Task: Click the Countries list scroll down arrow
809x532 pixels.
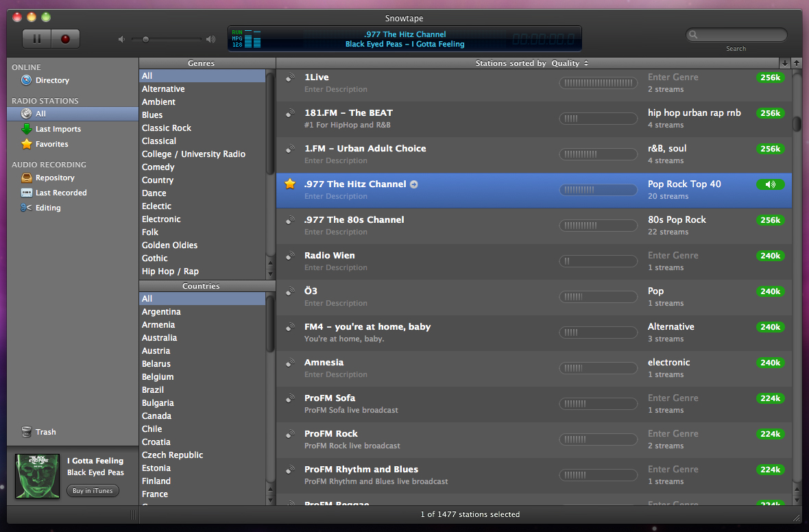Action: pos(270,500)
